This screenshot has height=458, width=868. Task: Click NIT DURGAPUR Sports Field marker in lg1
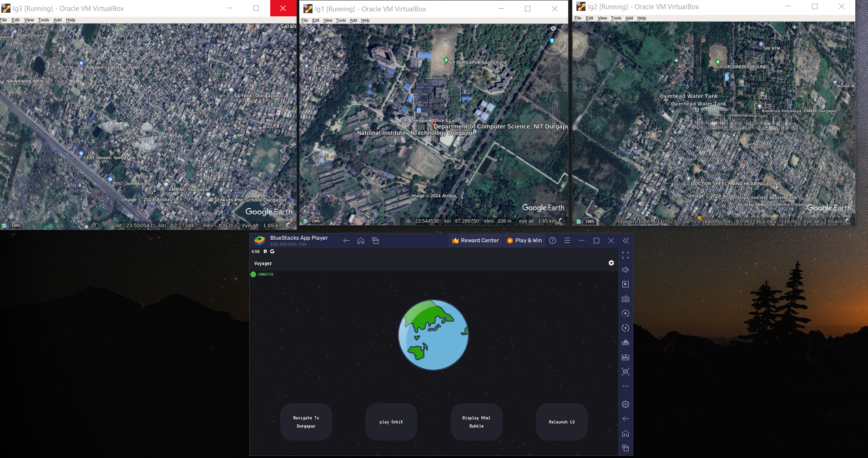(446, 60)
